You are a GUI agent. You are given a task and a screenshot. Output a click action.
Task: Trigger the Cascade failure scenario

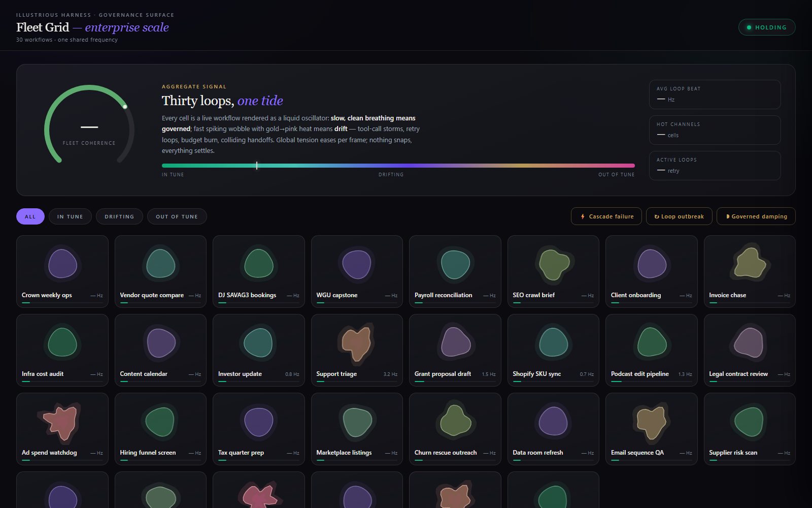(x=606, y=216)
